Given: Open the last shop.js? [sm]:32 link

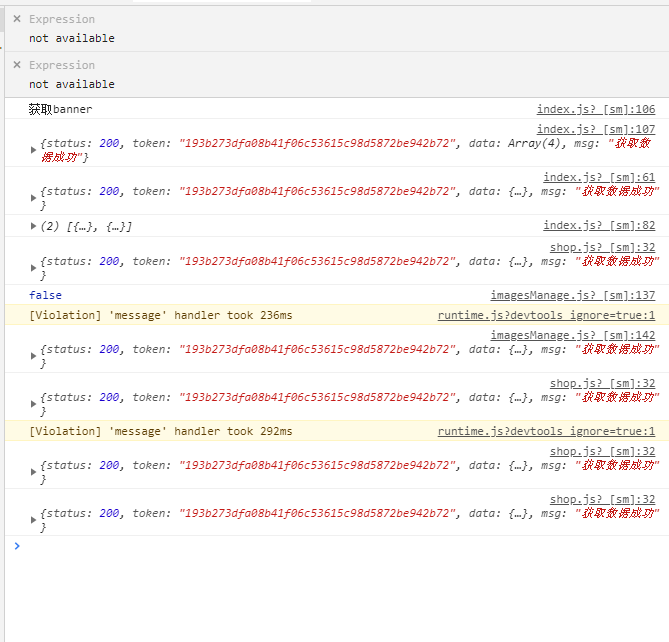Looking at the screenshot, I should coord(602,500).
